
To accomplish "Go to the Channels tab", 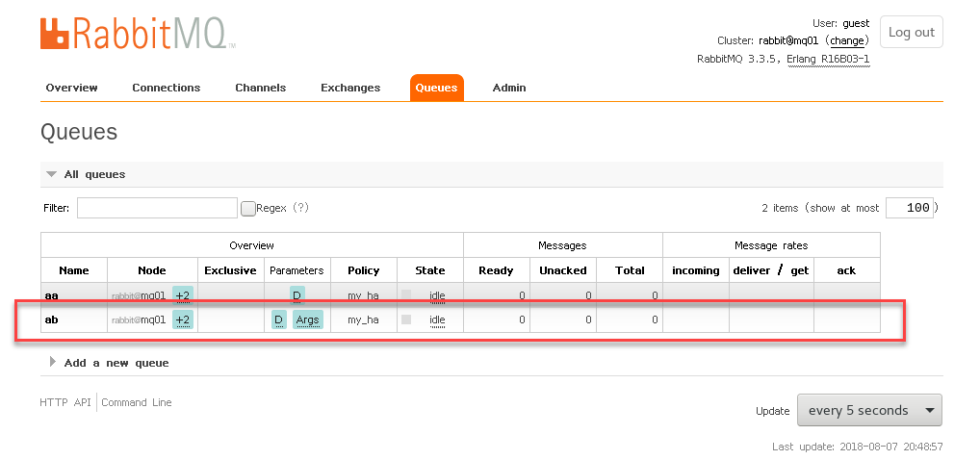I will [261, 88].
